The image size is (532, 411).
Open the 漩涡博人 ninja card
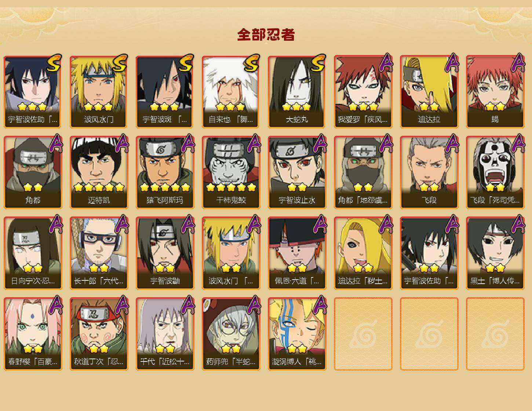click(x=297, y=334)
